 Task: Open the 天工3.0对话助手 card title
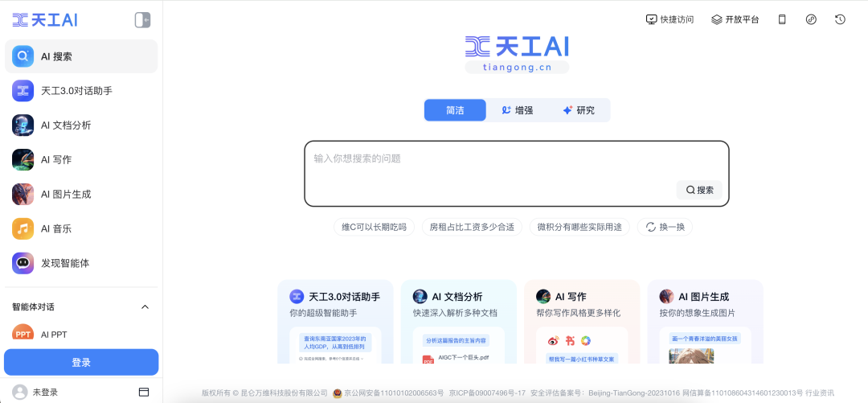(344, 297)
